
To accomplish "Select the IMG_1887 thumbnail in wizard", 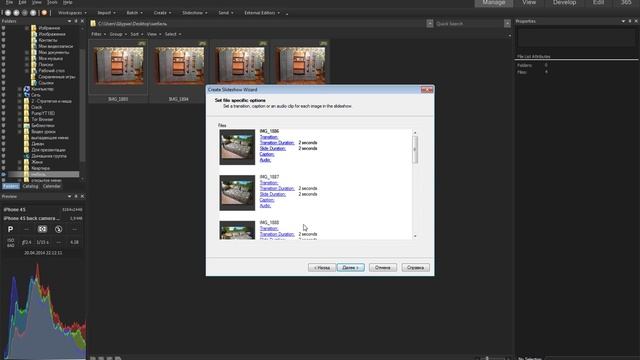I will click(x=237, y=193).
